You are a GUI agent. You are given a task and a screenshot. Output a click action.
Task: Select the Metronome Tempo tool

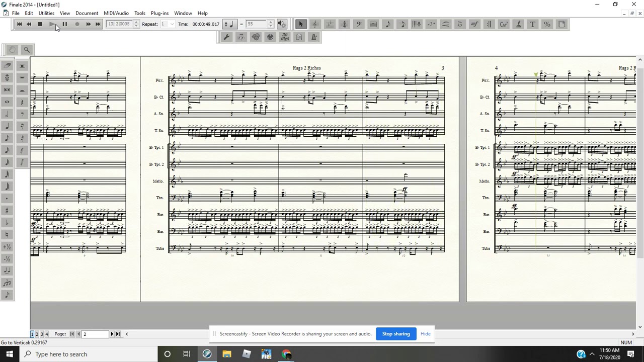[x=314, y=37]
